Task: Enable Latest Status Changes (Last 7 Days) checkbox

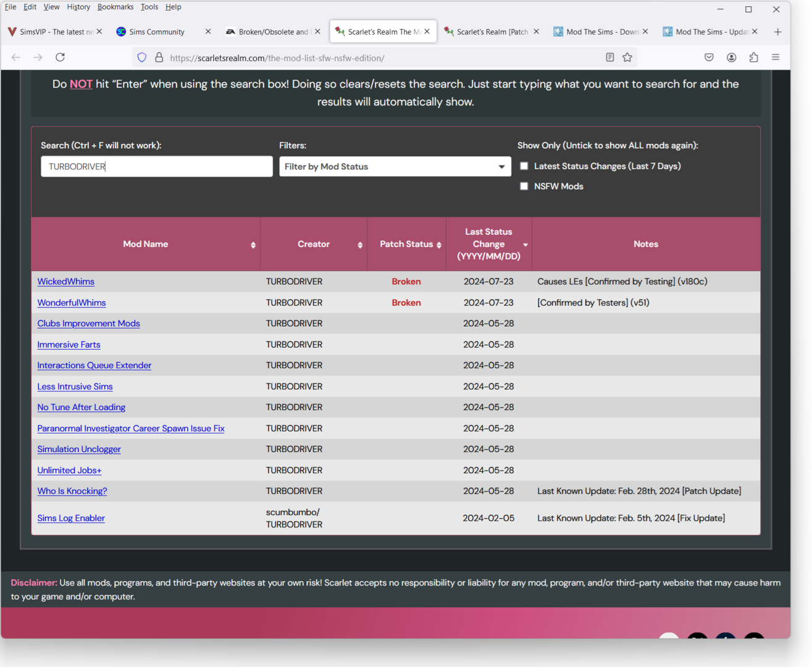Action: (x=524, y=166)
